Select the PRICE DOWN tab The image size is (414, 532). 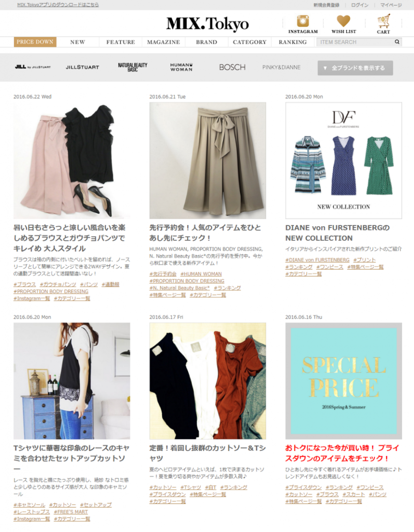click(x=35, y=42)
